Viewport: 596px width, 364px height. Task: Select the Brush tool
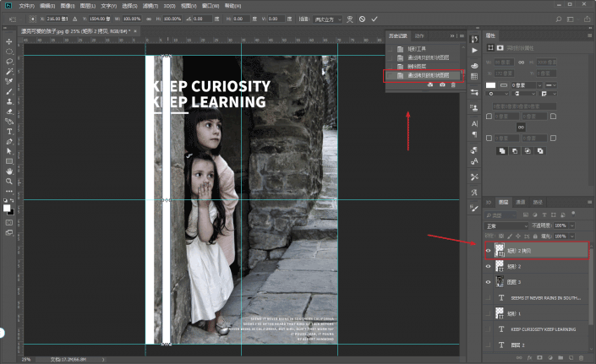pyautogui.click(x=9, y=91)
